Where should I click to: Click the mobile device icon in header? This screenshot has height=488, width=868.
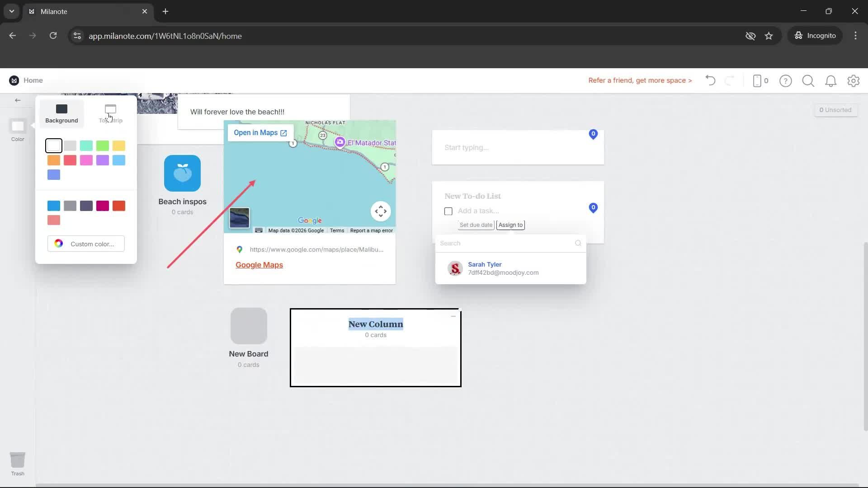[x=757, y=81]
